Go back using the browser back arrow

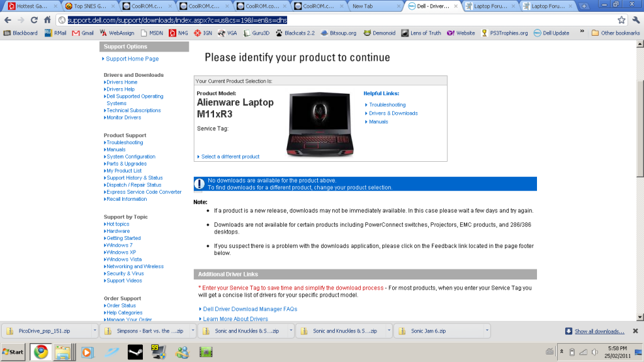8,20
